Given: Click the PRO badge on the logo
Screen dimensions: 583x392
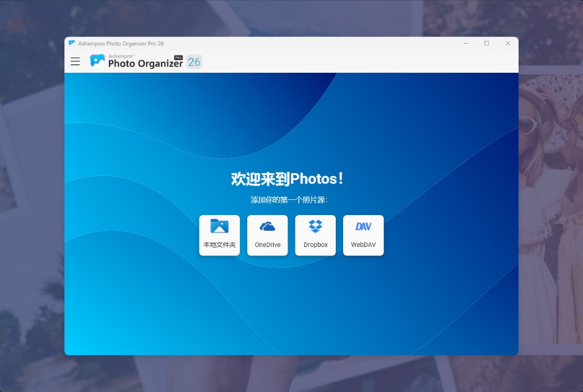Looking at the screenshot, I should pyautogui.click(x=178, y=57).
